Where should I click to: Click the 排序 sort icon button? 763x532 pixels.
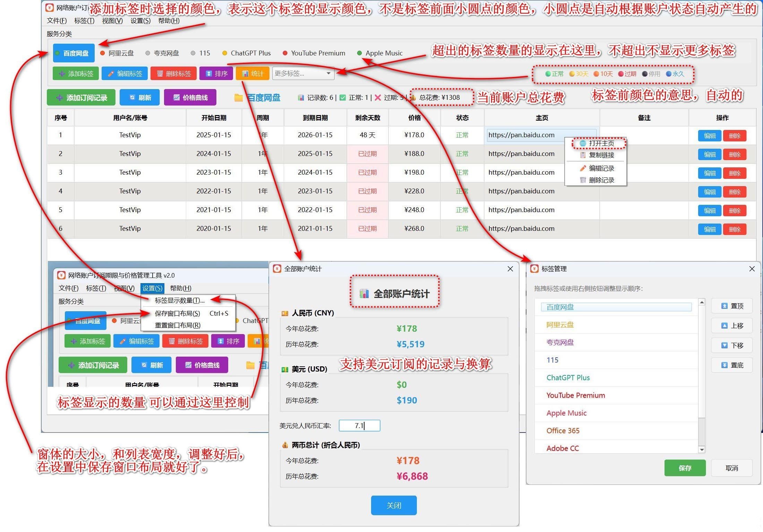pos(216,73)
